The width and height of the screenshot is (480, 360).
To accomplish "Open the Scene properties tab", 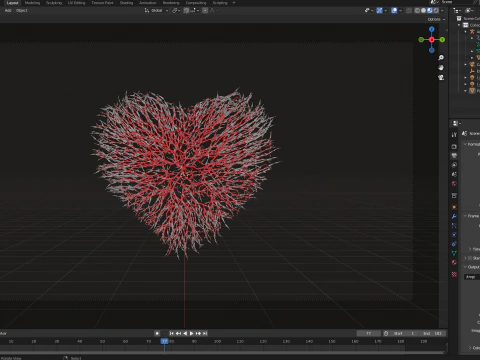I will [x=454, y=174].
